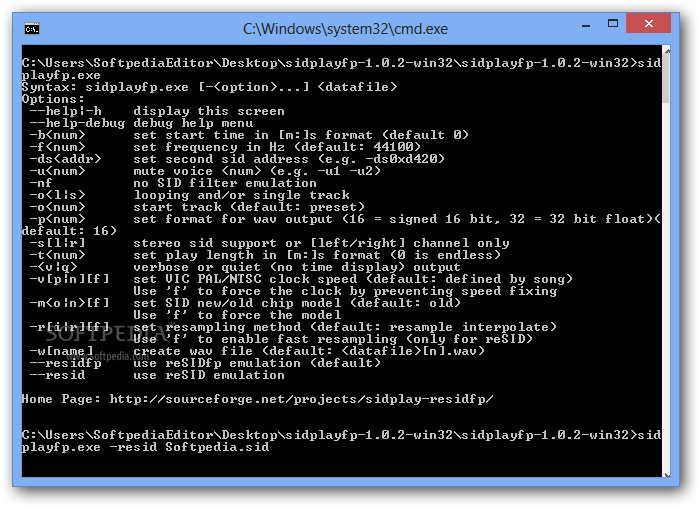Screen dimensions: 700x507
Task: Click the '-nf' no SID filter line
Action: 173,183
